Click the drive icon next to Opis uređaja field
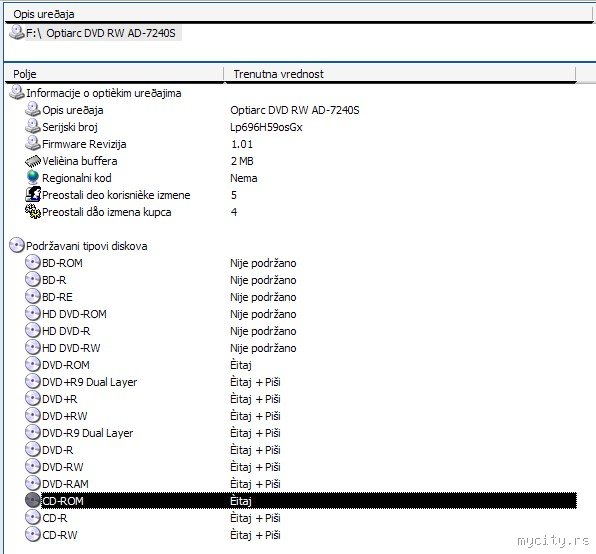The height and width of the screenshot is (554, 596). point(33,109)
